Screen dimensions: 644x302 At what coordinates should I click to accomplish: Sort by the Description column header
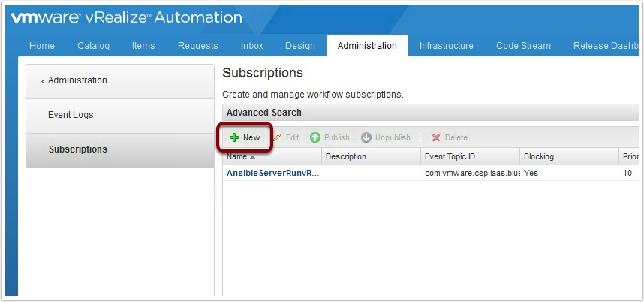[372, 156]
